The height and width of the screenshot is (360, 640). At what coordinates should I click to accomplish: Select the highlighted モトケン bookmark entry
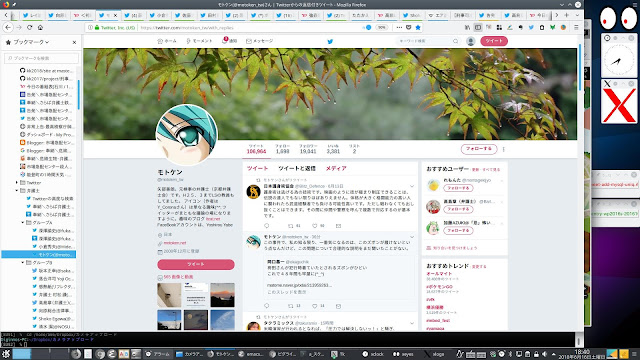pyautogui.click(x=39, y=255)
